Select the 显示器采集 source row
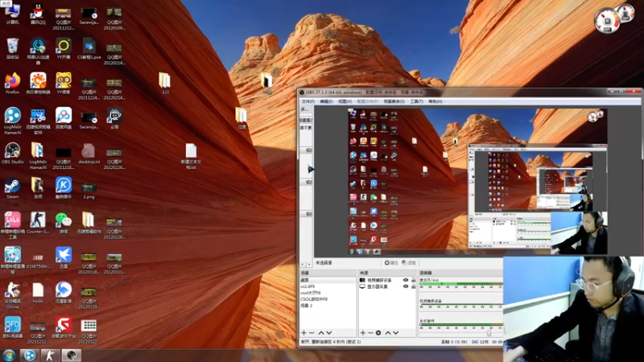This screenshot has width=644, height=362. (387, 286)
